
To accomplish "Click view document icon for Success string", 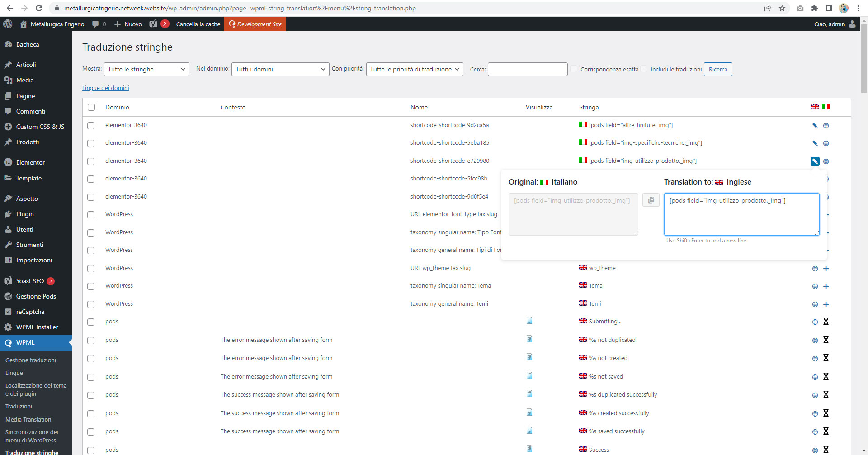I will (529, 449).
